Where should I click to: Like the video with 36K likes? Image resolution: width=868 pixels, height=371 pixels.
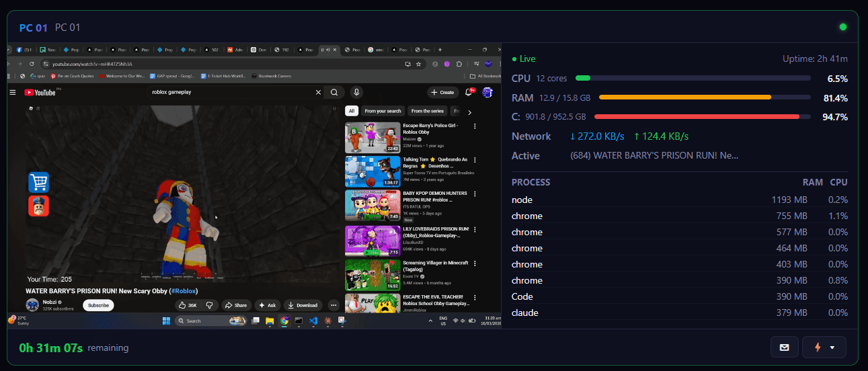[187, 305]
